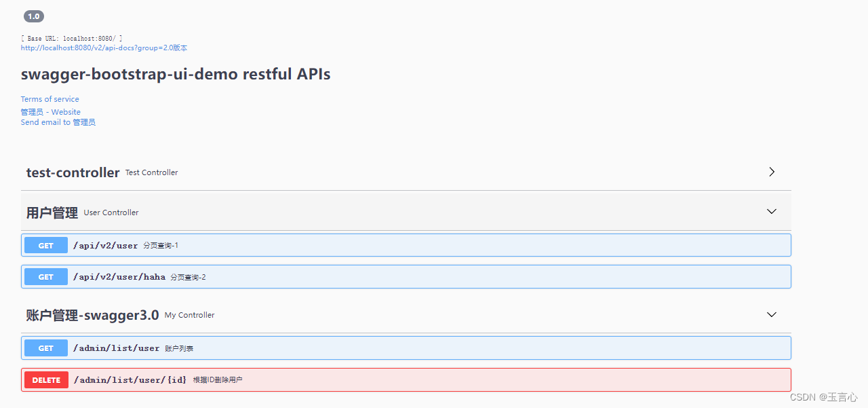Open the /api/v2/user endpoint path

click(x=105, y=246)
